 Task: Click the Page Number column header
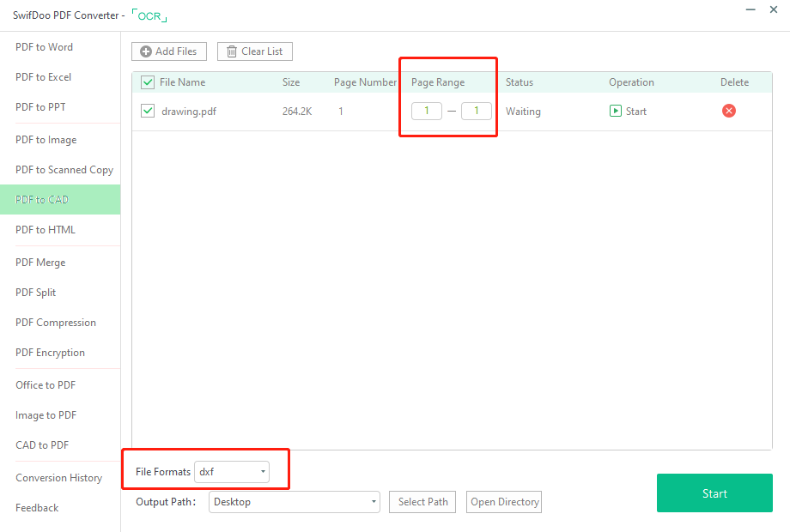365,82
